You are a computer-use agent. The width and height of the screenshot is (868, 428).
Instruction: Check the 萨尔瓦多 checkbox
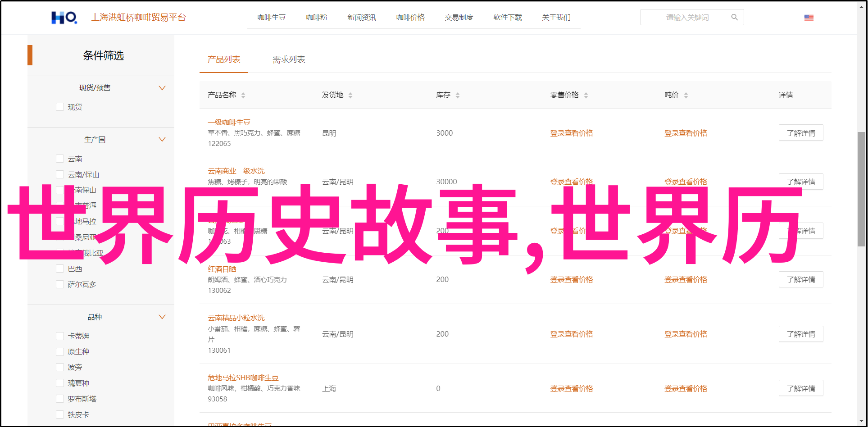[x=60, y=284]
